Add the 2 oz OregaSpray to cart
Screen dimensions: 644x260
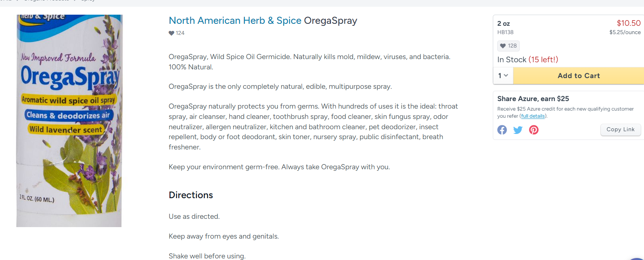[x=579, y=75]
